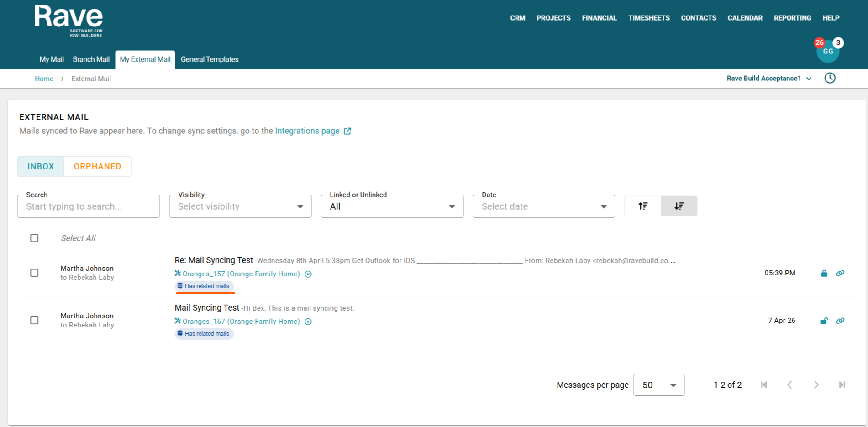Sort mails in descending order
The image size is (868, 427).
coord(679,206)
